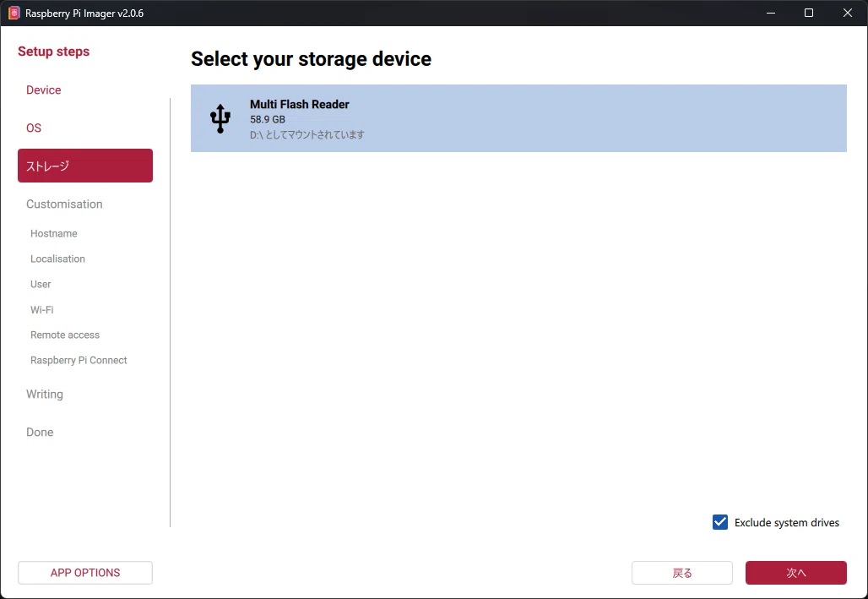Viewport: 868px width, 599px height.
Task: Maximize the Raspberry Pi Imager window
Action: click(x=809, y=13)
